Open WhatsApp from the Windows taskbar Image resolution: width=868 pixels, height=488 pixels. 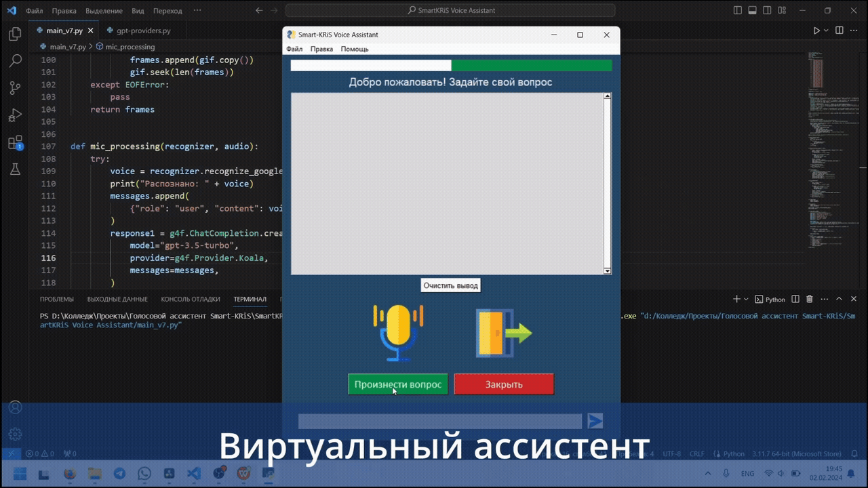pos(144,474)
